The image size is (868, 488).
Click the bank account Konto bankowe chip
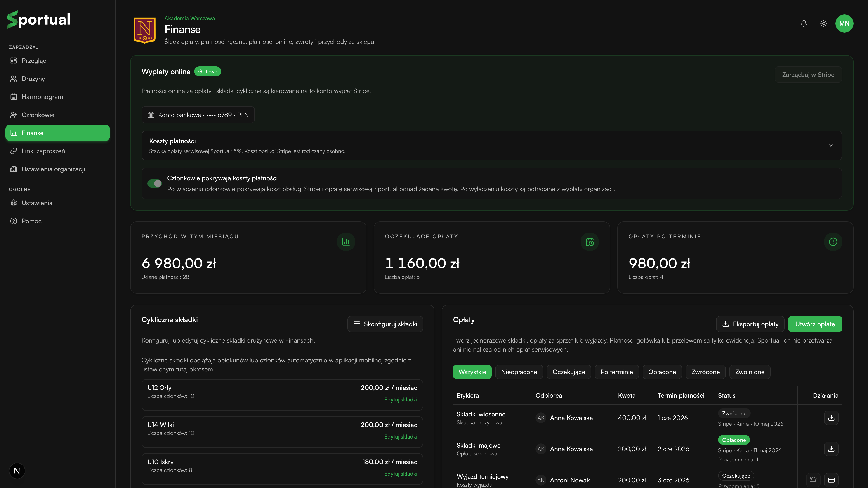tap(198, 115)
